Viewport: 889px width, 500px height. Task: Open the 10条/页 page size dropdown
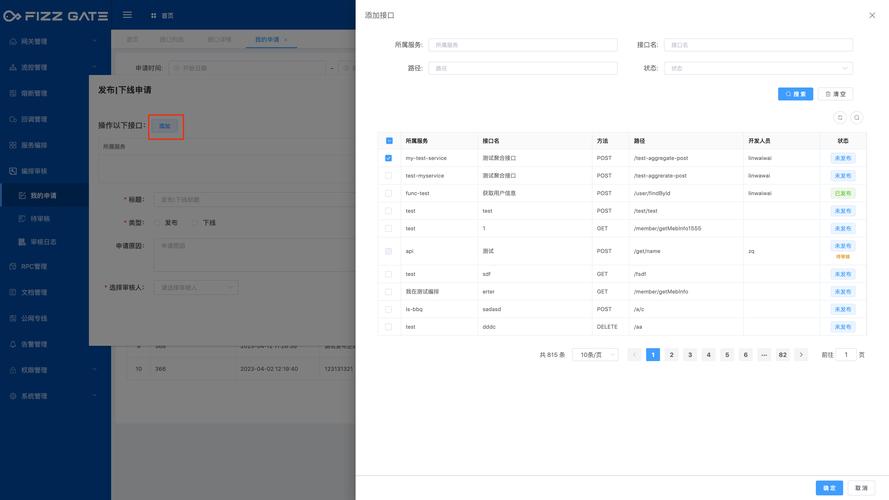pyautogui.click(x=595, y=355)
